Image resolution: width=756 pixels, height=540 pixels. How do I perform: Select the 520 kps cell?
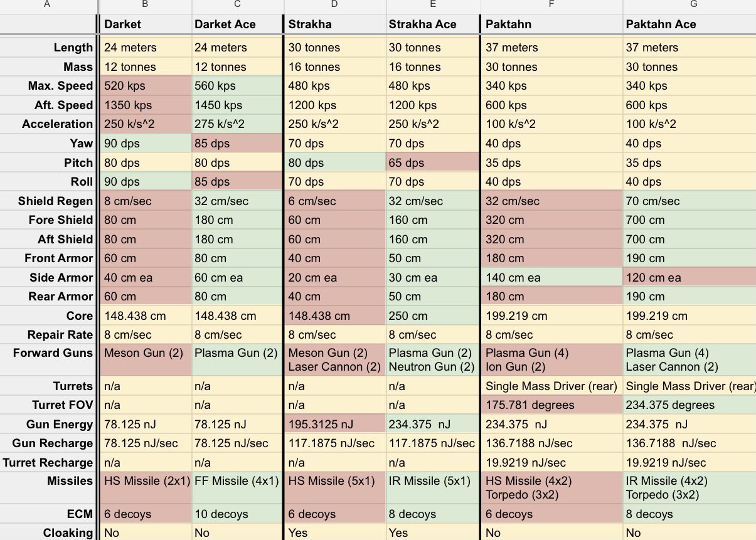[144, 86]
